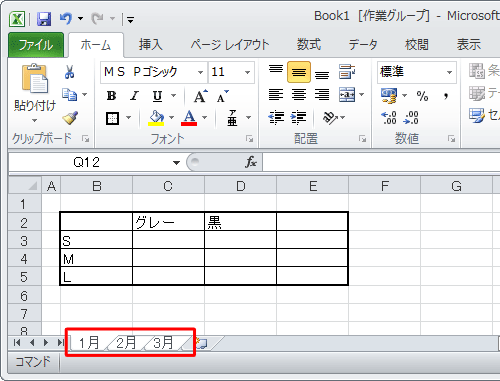
Task: Decrease decimal places
Action: [x=411, y=118]
